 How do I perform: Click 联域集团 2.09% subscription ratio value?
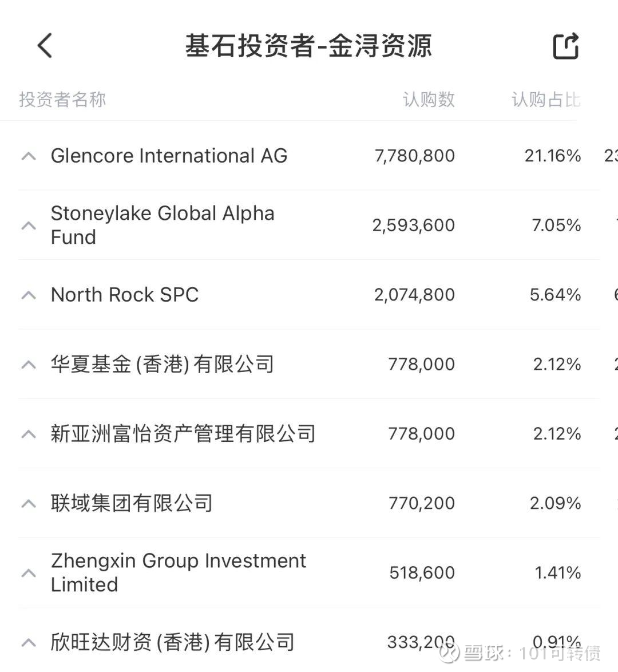tap(555, 503)
